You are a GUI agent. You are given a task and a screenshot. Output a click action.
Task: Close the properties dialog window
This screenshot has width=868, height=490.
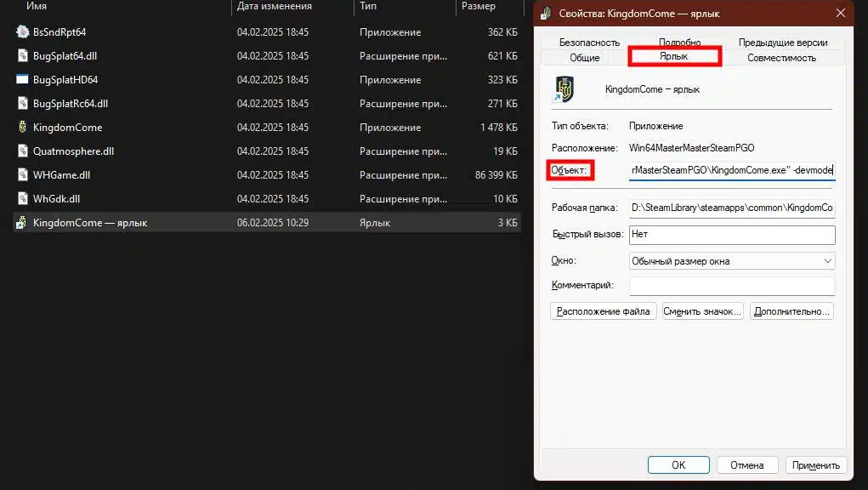point(840,13)
